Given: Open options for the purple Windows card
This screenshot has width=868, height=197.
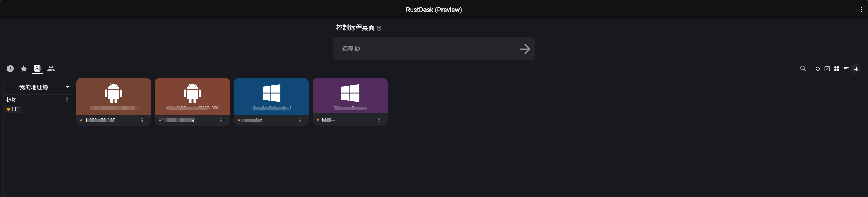Looking at the screenshot, I should [379, 120].
